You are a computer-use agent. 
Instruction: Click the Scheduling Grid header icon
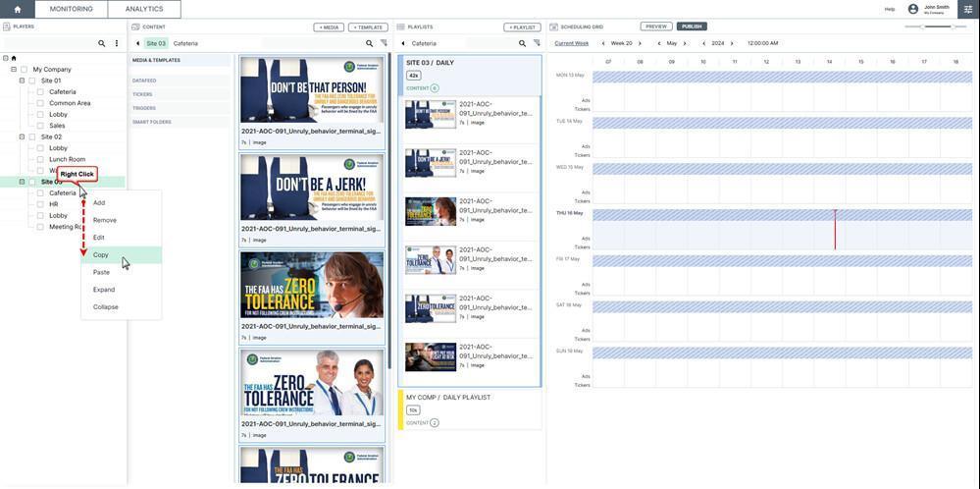point(553,27)
